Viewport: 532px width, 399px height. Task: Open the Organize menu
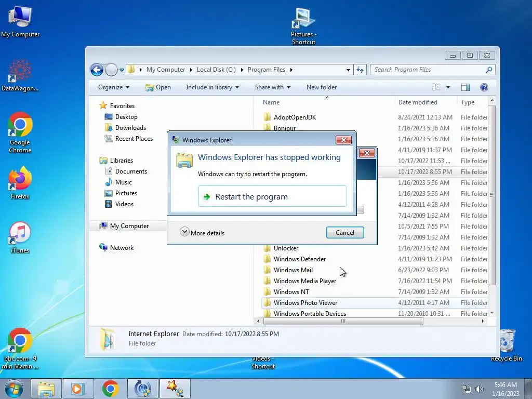click(x=114, y=87)
